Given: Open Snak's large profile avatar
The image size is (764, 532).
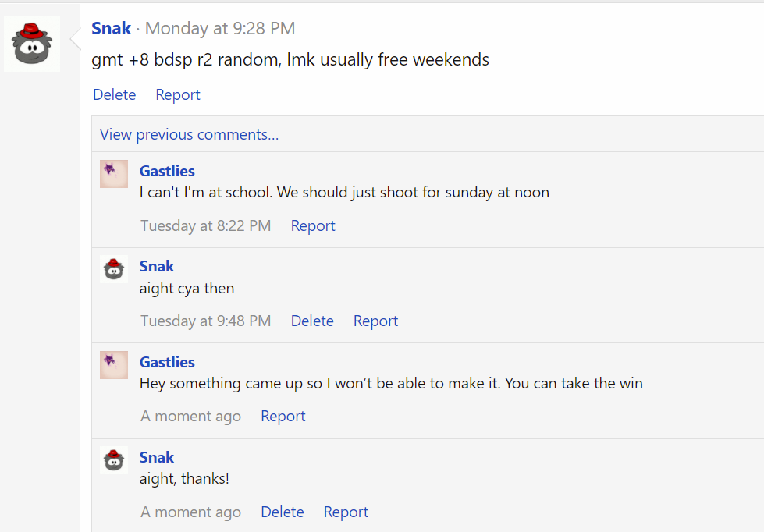Looking at the screenshot, I should [x=32, y=44].
